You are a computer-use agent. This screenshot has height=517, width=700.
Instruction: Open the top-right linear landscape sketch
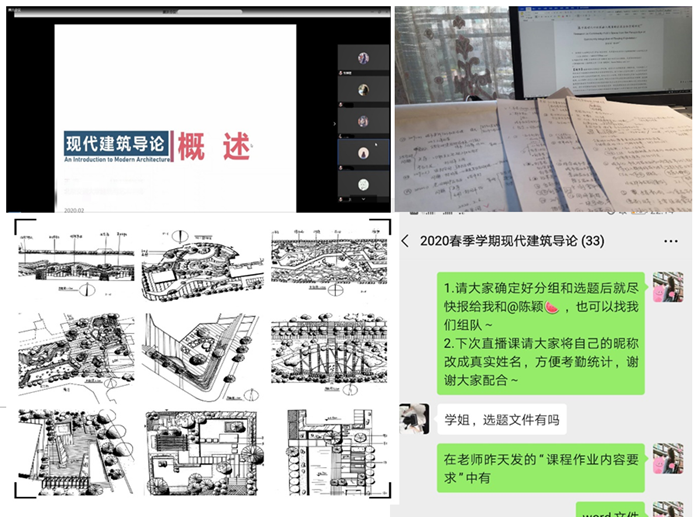pos(329,263)
